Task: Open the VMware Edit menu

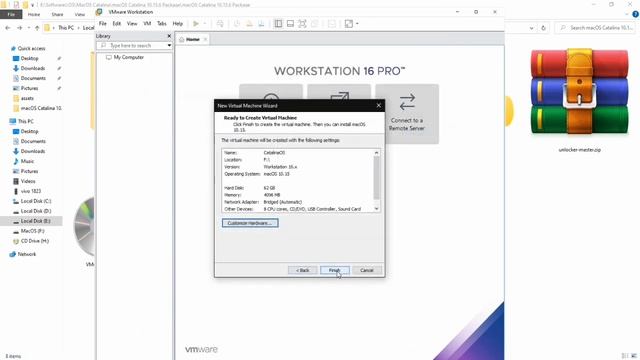Action: [117, 24]
